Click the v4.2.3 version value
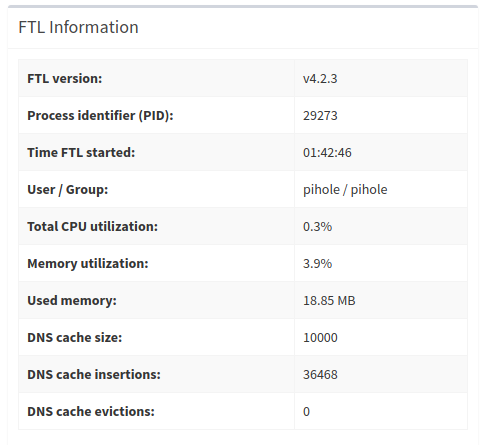 pos(320,79)
